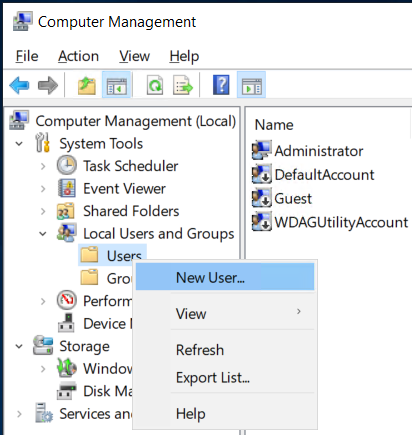Select the Administrator account name
The height and width of the screenshot is (435, 412).
(319, 151)
